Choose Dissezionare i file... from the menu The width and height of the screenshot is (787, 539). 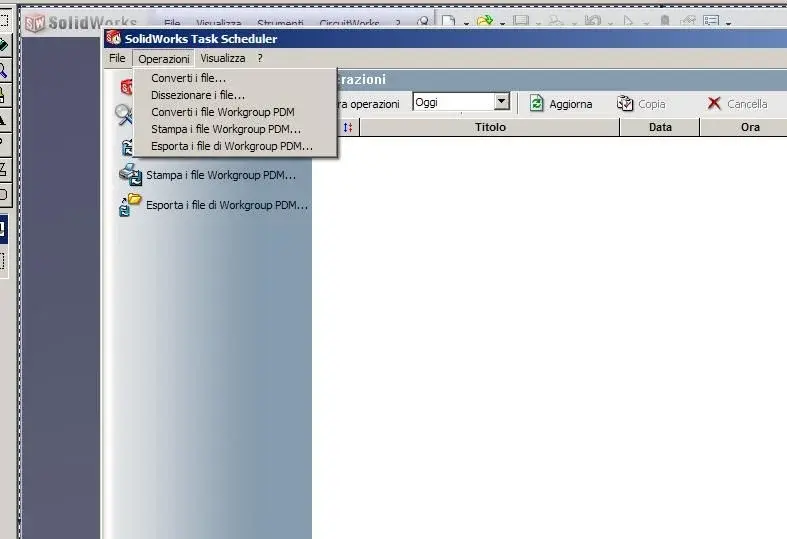tap(198, 95)
